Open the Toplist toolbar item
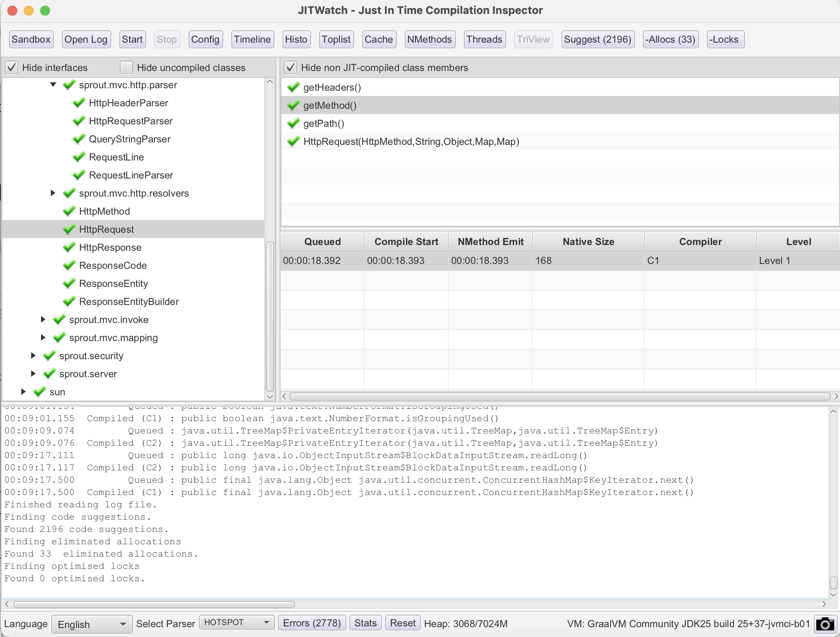Viewport: 840px width, 637px height. [x=336, y=39]
